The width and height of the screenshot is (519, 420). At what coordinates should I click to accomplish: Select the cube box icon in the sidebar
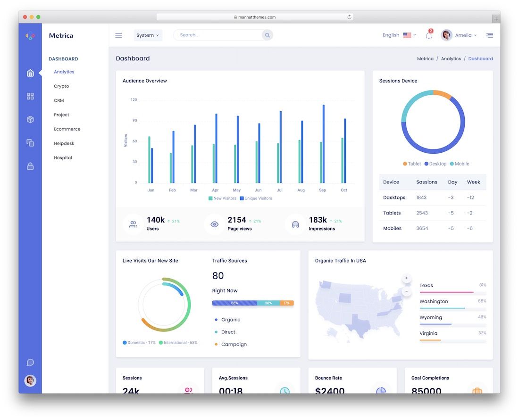coord(30,119)
